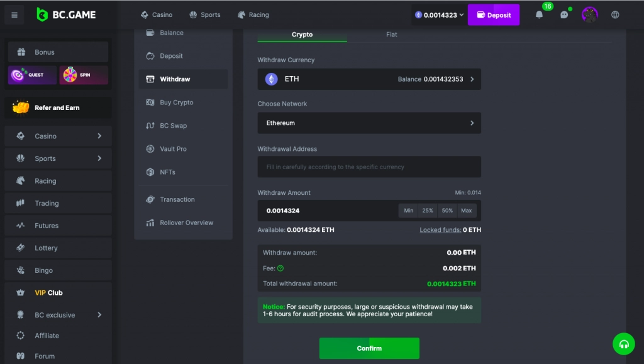Click the Quest banner
The height and width of the screenshot is (364, 644).
coord(32,75)
